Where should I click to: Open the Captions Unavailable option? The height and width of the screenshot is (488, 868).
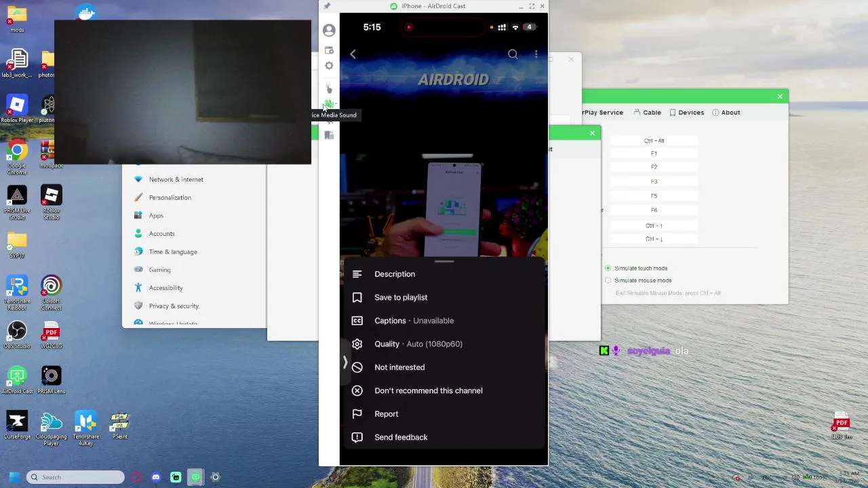[443, 321]
